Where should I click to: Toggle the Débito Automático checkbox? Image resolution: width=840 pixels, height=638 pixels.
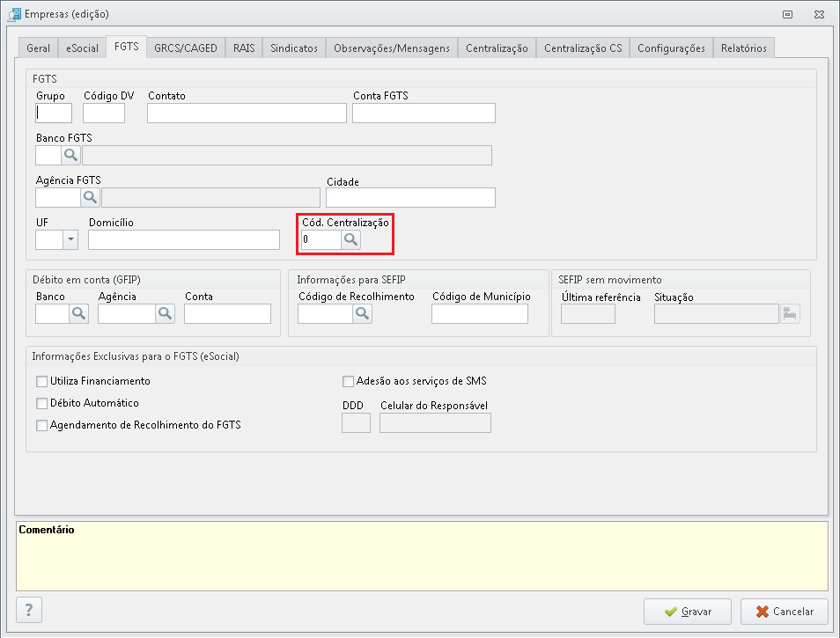[41, 403]
